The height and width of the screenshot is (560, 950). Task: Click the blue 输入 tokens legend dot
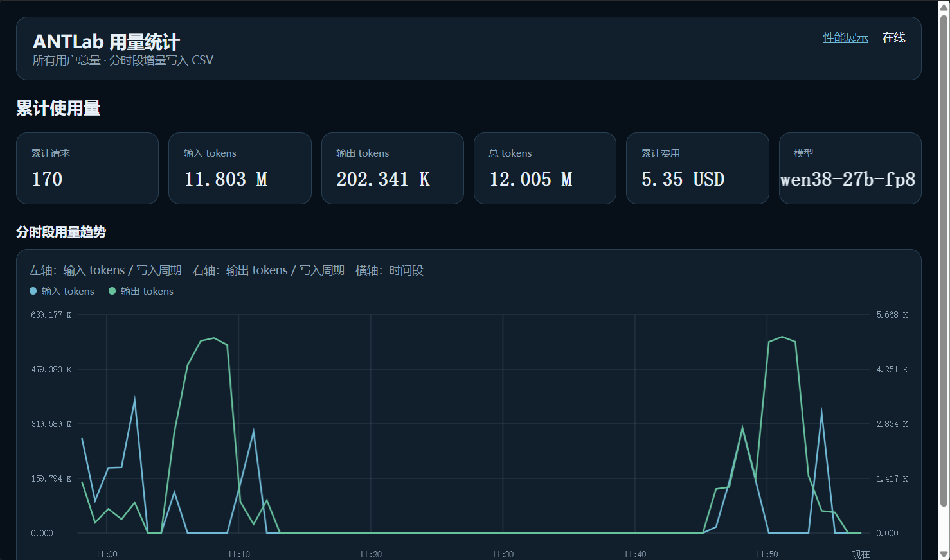pos(33,292)
